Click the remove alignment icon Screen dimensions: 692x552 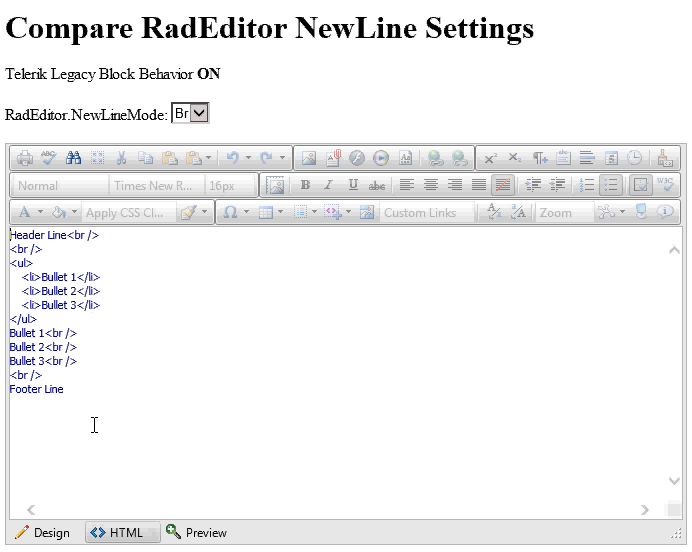click(x=503, y=185)
